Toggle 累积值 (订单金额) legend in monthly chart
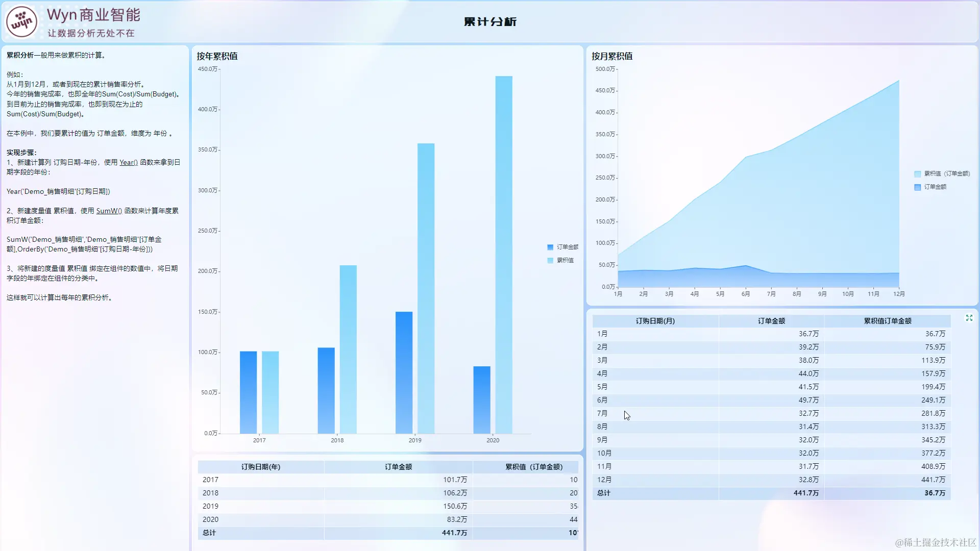980x551 pixels. pos(946,173)
